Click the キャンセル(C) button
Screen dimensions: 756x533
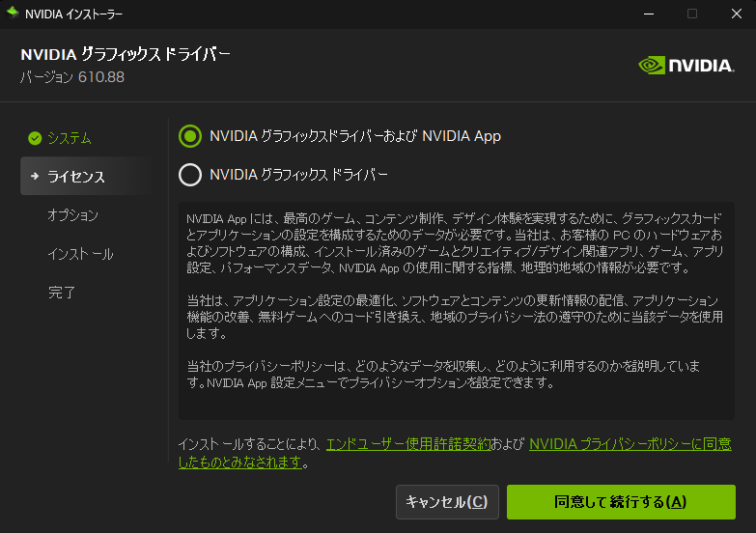point(447,502)
